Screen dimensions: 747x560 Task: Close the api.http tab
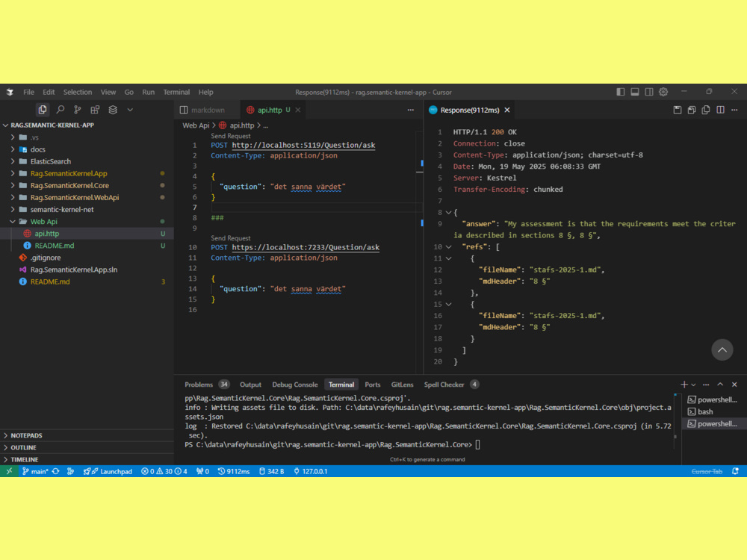(x=298, y=110)
